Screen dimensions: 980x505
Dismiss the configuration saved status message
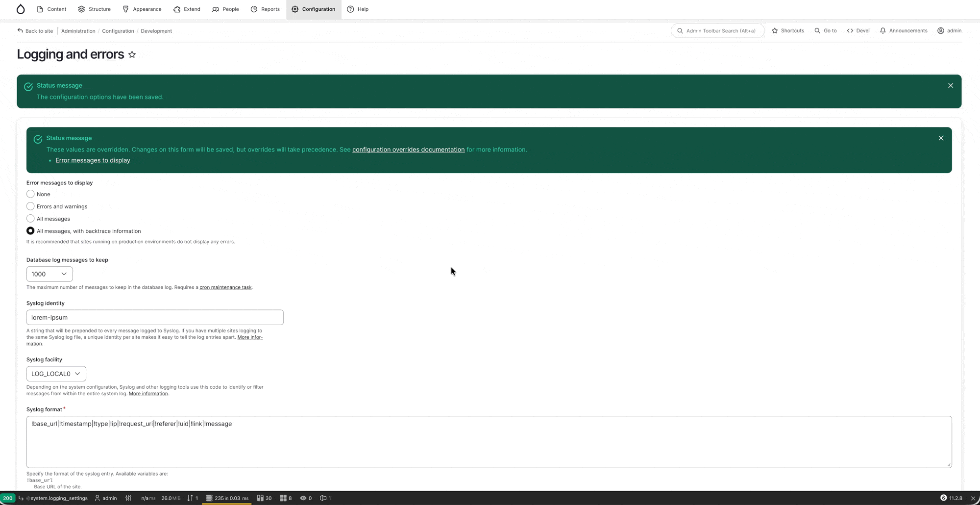tap(950, 86)
